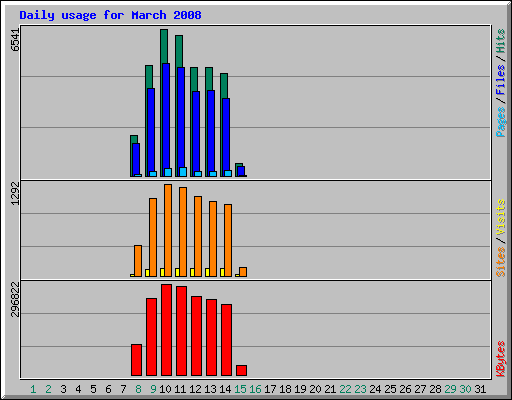Click the "Daily usage for March 2008" title

pyautogui.click(x=110, y=15)
